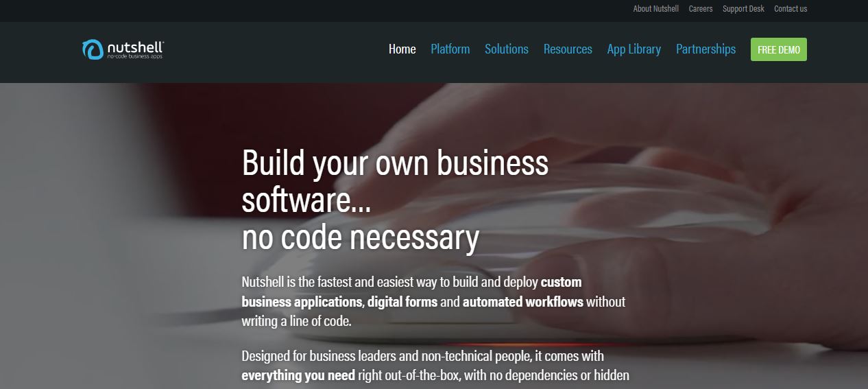Open the About Nutshell link
The width and height of the screenshot is (868, 389).
[656, 9]
